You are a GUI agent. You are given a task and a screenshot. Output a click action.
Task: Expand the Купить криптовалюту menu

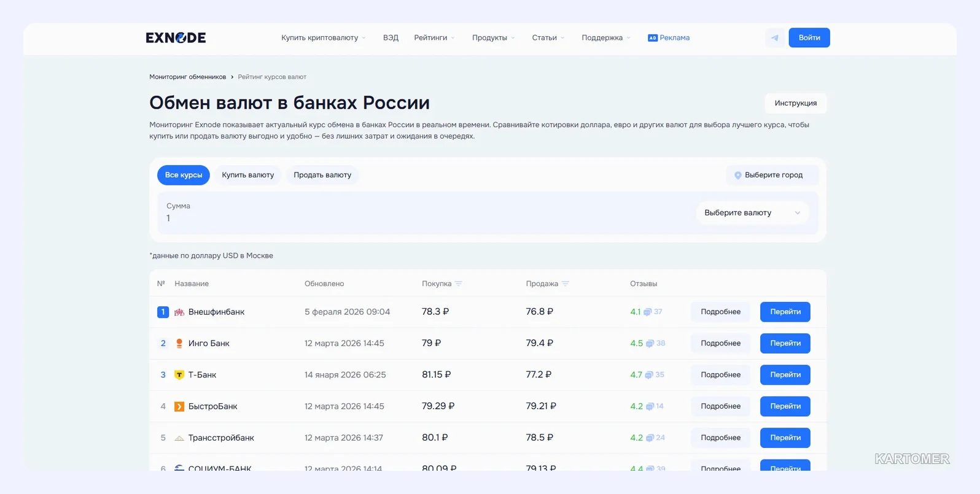(324, 38)
